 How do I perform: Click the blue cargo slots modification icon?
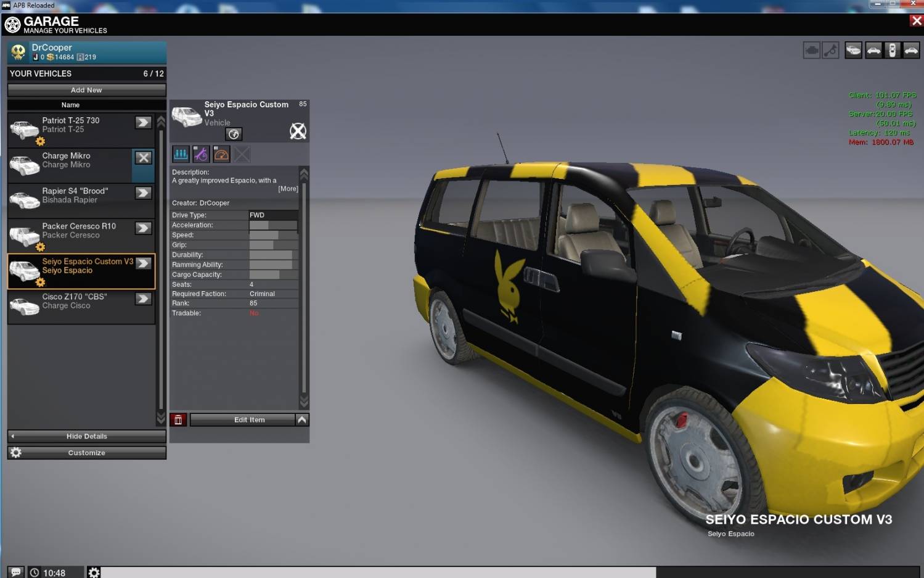coord(181,154)
